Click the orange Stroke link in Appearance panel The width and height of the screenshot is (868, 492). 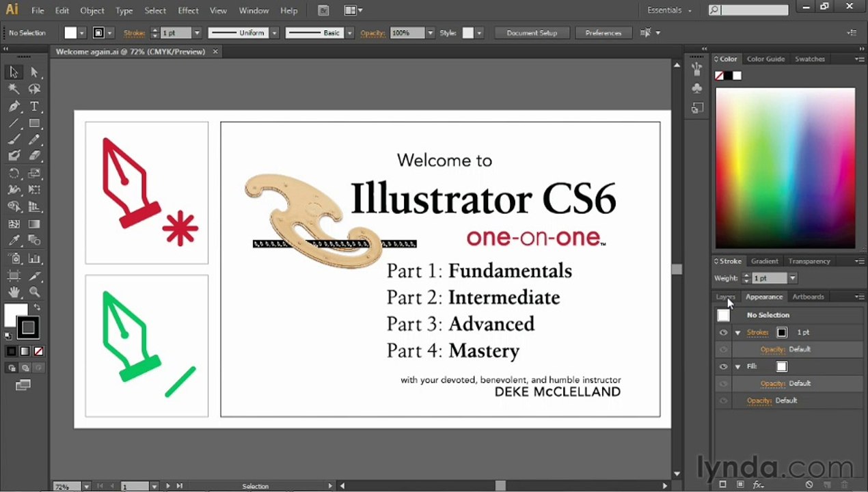tap(757, 333)
